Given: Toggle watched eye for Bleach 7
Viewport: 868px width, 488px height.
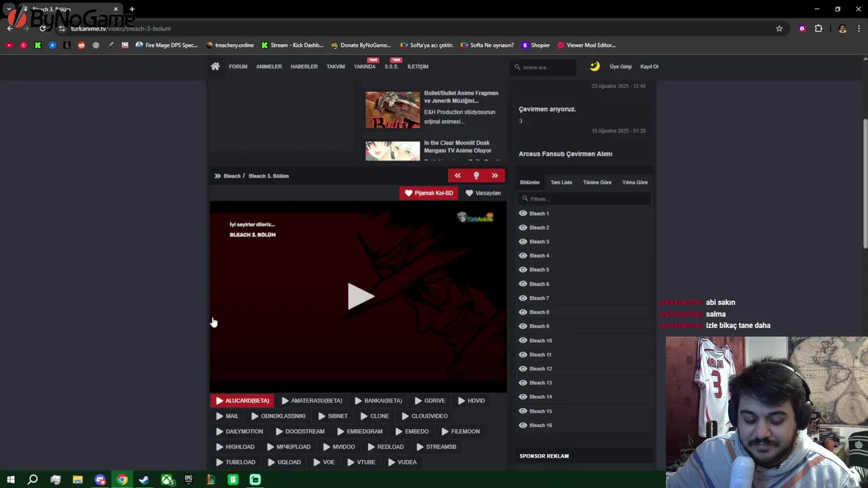Looking at the screenshot, I should coord(523,298).
